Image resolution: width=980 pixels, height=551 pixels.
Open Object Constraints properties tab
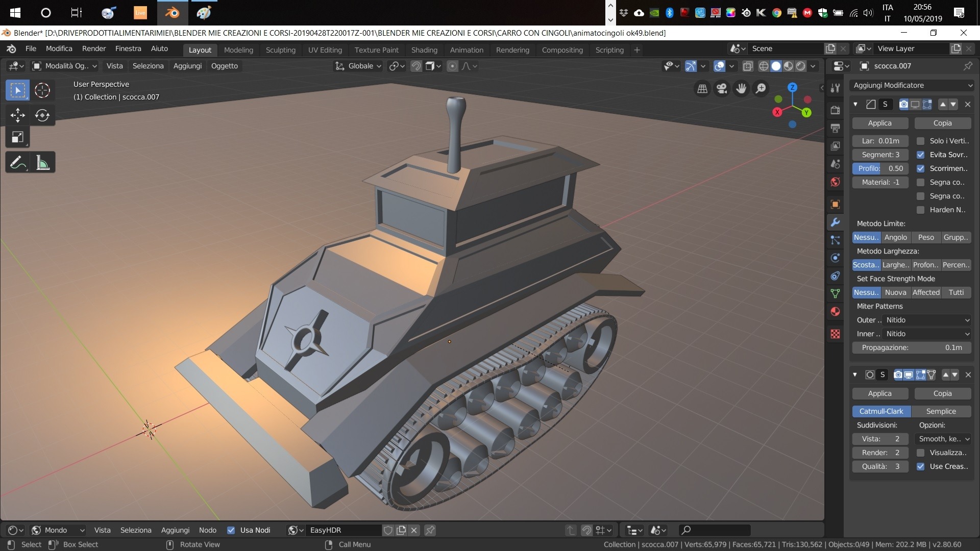coord(835,276)
